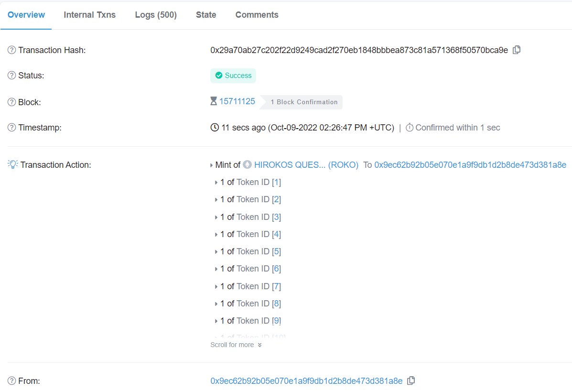Click arrow beside Token ID [5] row
572x392 pixels.
click(x=216, y=252)
